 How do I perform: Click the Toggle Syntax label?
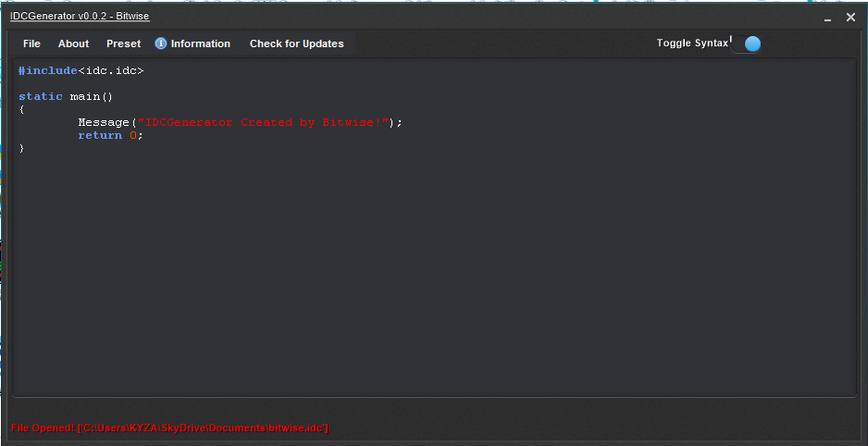[x=692, y=43]
